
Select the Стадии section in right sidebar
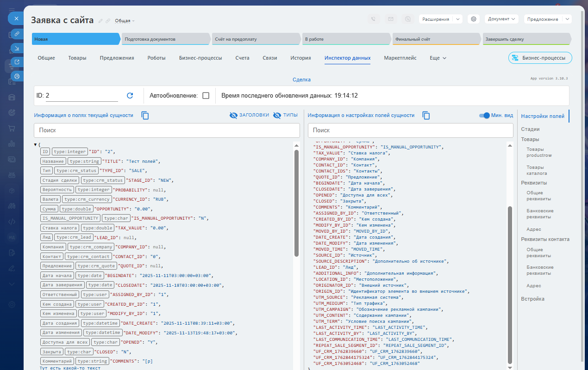point(530,129)
